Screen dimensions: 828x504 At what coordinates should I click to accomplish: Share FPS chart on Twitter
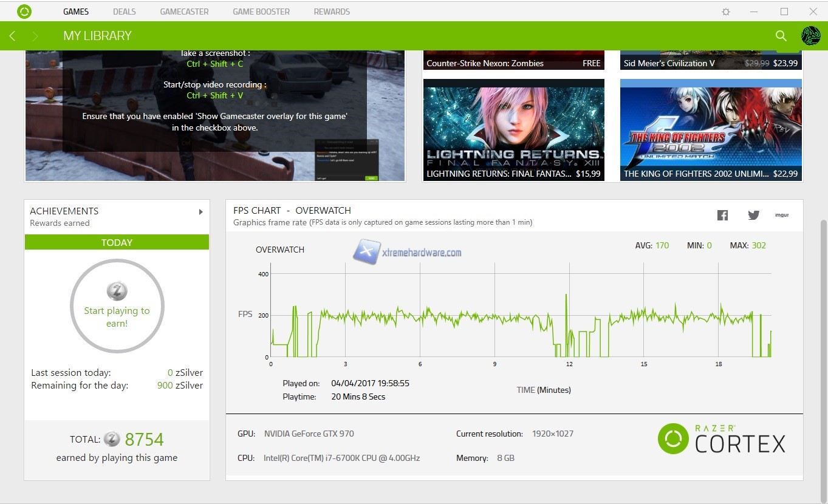click(x=753, y=215)
